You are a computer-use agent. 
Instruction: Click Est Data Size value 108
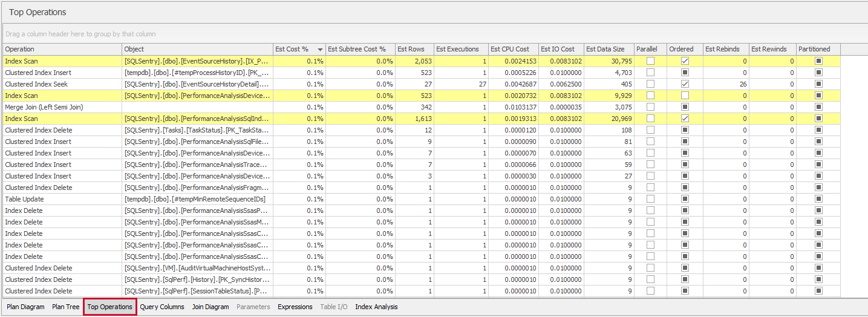point(626,130)
